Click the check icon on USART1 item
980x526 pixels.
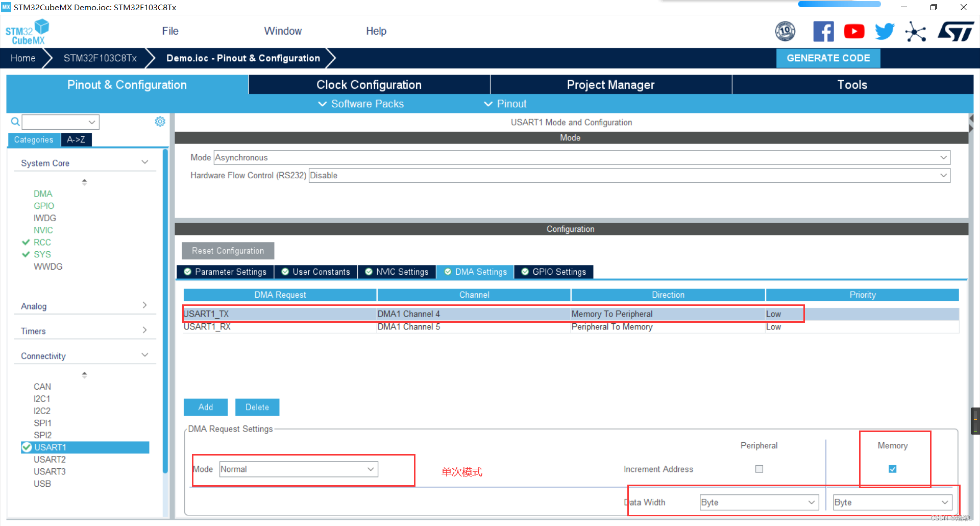(27, 447)
